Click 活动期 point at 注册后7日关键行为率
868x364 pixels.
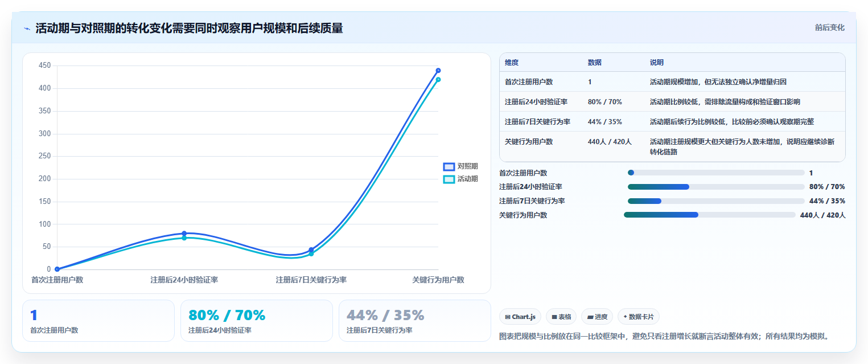click(x=311, y=254)
